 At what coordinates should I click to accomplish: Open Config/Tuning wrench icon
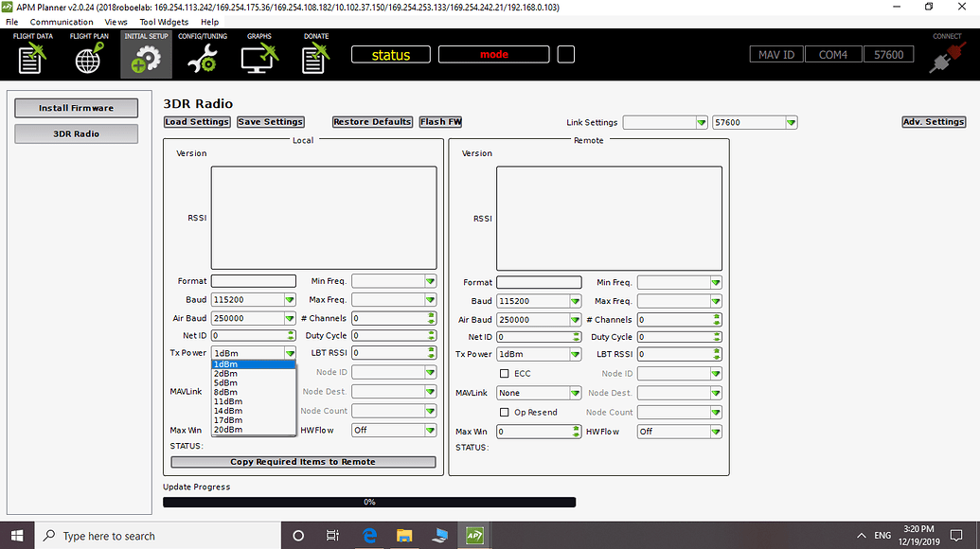203,57
